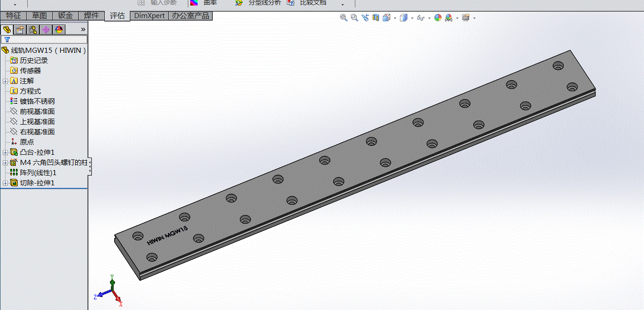Expand the 注解 annotations node
Image resolution: width=644 pixels, height=310 pixels.
[x=5, y=81]
